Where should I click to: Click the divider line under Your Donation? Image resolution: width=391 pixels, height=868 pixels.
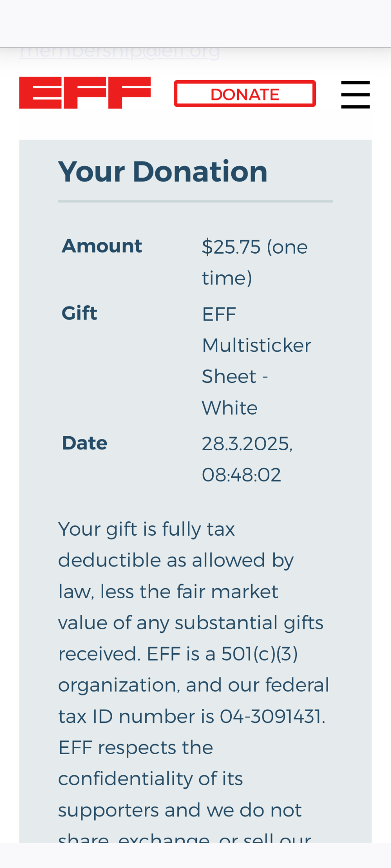(195, 201)
